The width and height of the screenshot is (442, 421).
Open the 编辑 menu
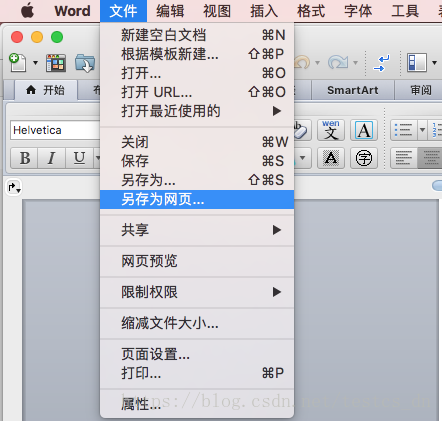(170, 11)
